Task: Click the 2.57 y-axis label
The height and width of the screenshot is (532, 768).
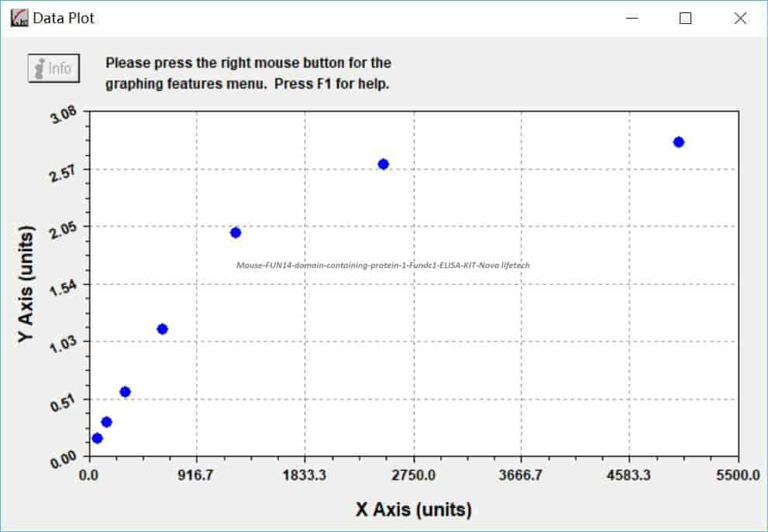Action: click(x=64, y=173)
